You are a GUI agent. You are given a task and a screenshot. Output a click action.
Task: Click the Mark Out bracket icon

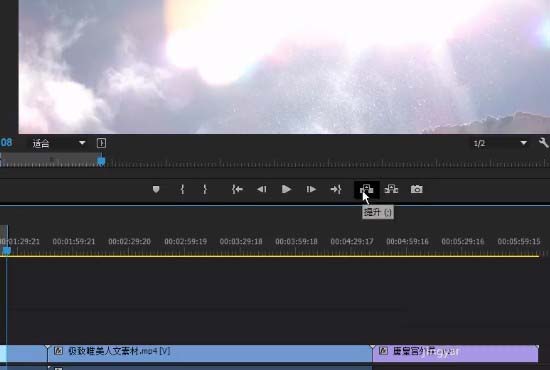click(x=205, y=189)
